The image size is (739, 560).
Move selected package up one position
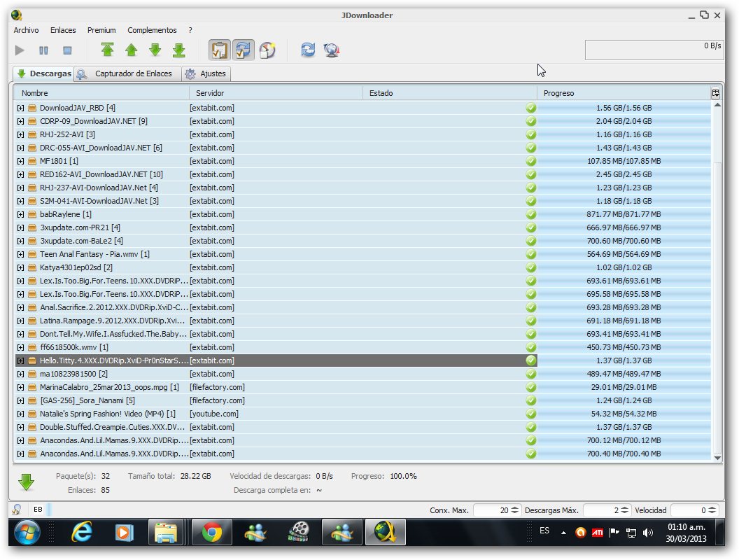(132, 50)
